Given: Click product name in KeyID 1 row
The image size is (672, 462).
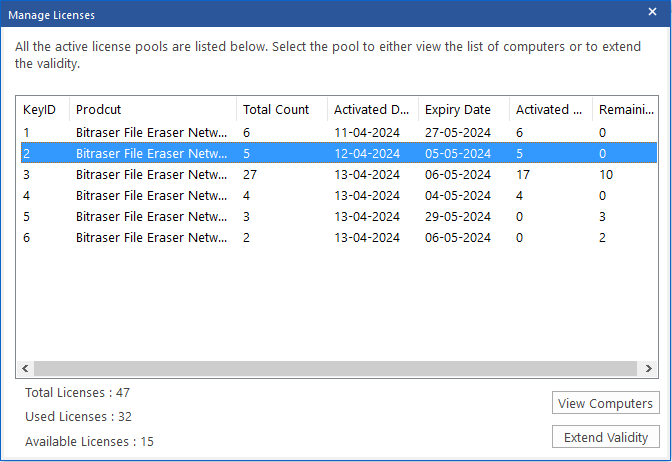Looking at the screenshot, I should 151,132.
